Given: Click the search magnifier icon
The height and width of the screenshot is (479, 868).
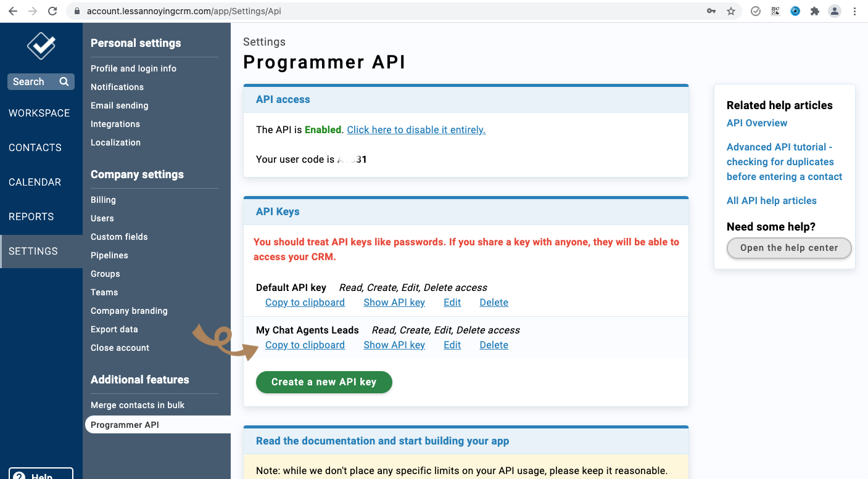Looking at the screenshot, I should coord(64,81).
